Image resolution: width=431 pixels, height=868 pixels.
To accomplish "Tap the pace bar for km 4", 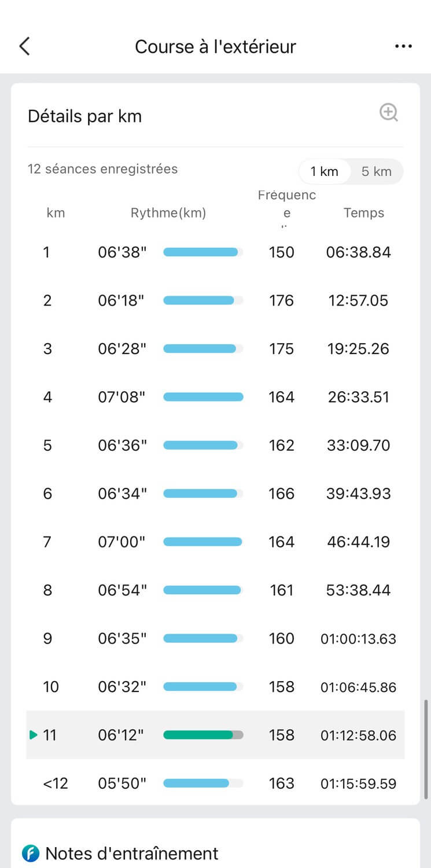I will (203, 397).
